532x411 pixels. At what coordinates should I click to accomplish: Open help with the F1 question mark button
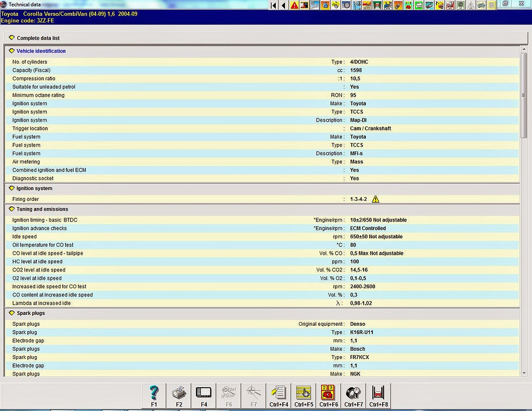coord(154,396)
